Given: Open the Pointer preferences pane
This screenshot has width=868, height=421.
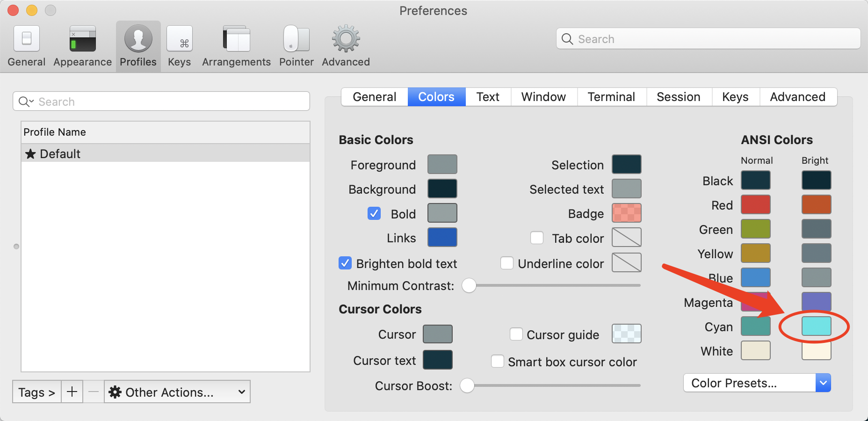Looking at the screenshot, I should pyautogui.click(x=296, y=45).
